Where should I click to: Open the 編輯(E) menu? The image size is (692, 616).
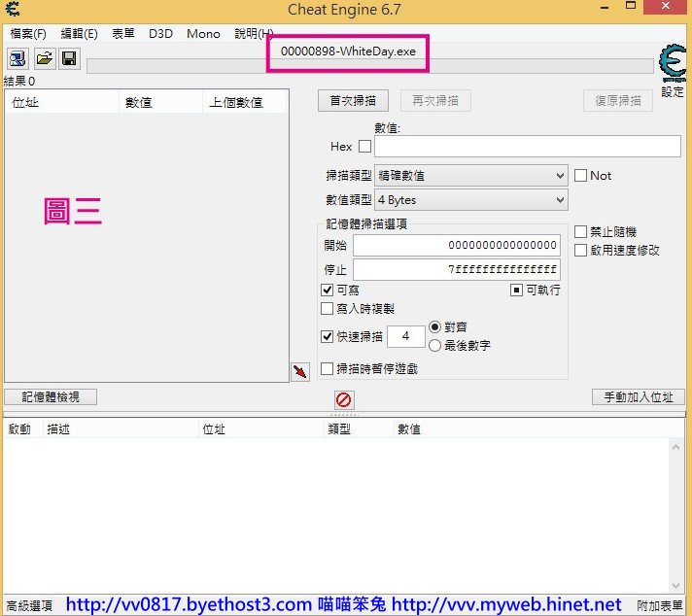coord(79,34)
